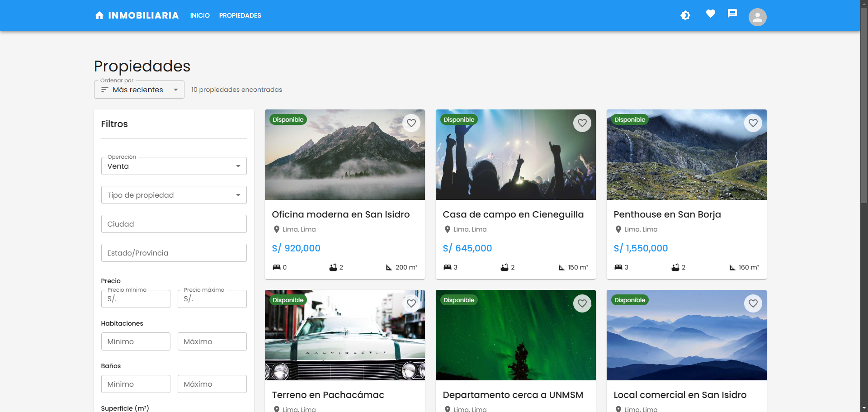Open the Operación dropdown showing Venta
Viewport: 868px width, 412px height.
[174, 166]
